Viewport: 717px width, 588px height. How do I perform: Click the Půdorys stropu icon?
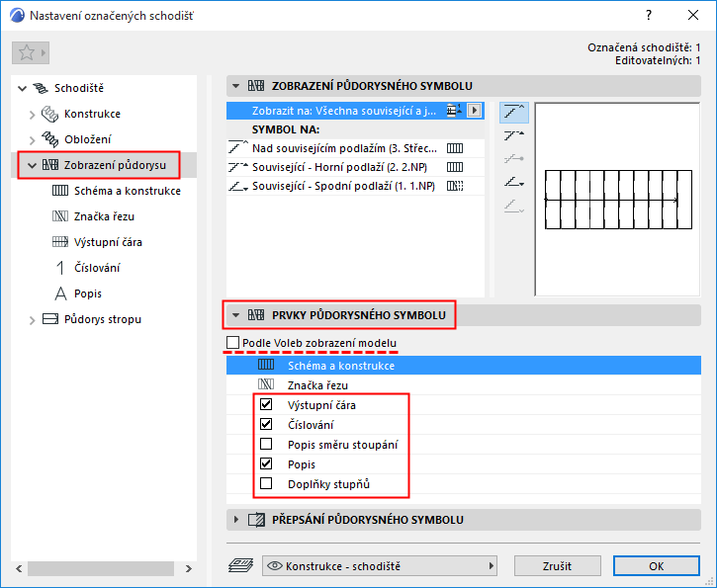coord(50,319)
